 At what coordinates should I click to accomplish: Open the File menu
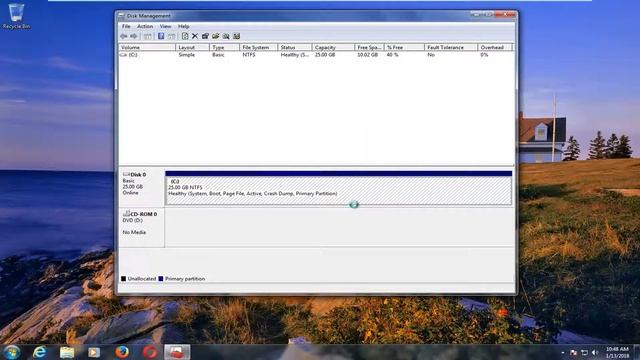click(126, 26)
